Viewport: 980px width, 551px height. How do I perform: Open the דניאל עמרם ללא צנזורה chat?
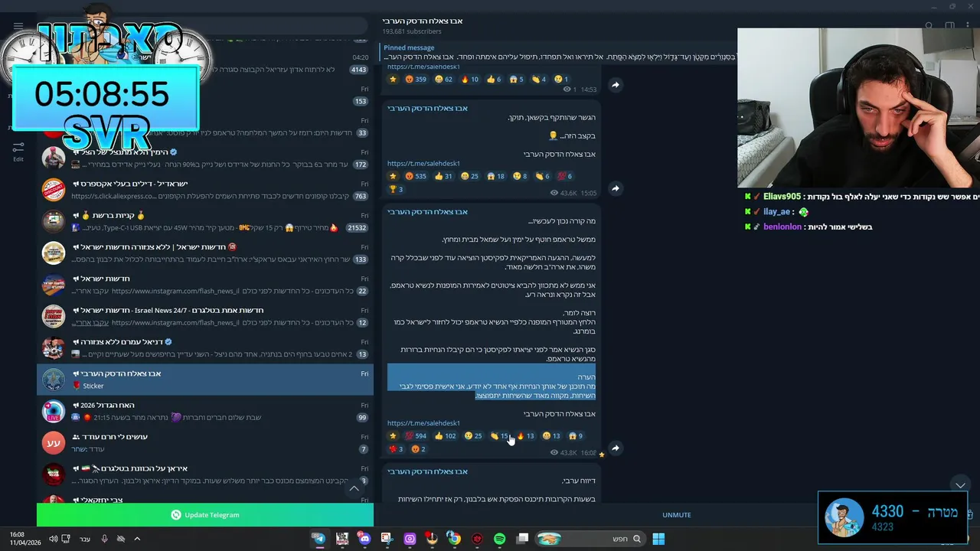pos(205,348)
